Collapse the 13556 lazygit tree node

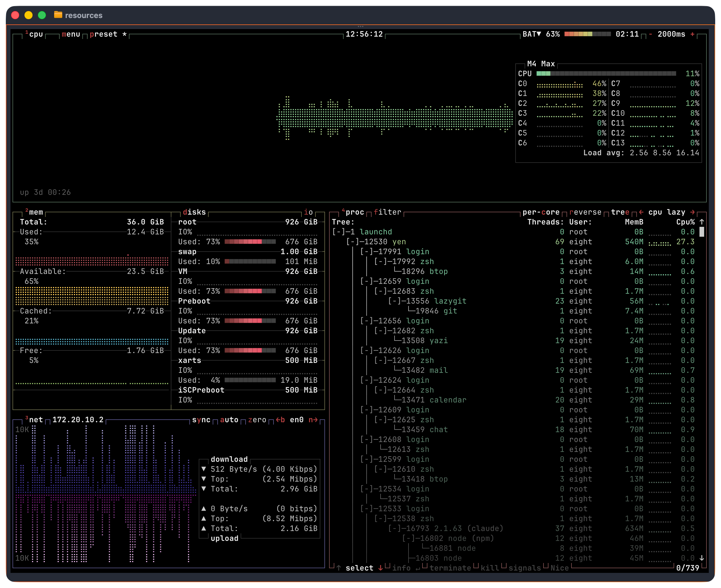[395, 301]
